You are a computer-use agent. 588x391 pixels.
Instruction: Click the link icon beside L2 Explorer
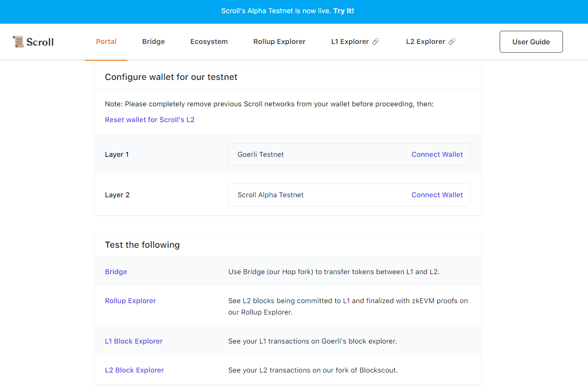[452, 42]
